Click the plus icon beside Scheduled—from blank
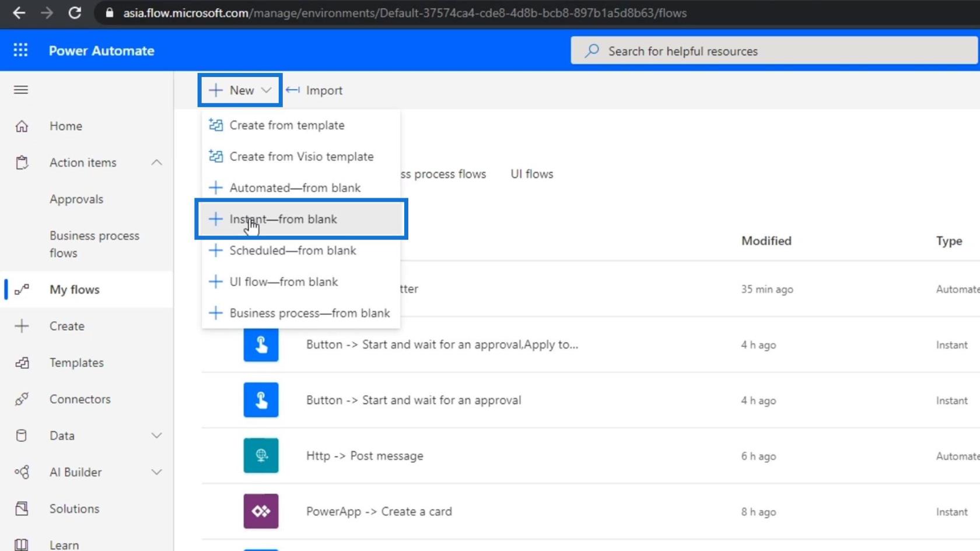The height and width of the screenshot is (551, 980). [216, 250]
